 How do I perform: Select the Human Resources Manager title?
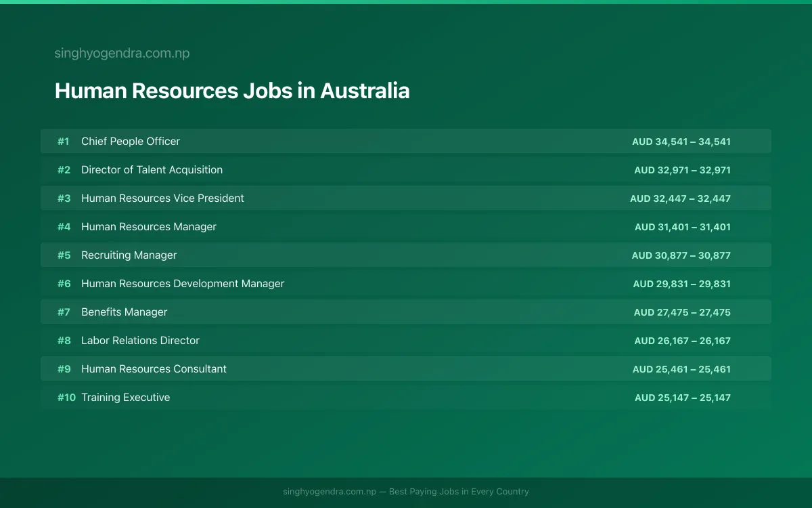pos(149,227)
